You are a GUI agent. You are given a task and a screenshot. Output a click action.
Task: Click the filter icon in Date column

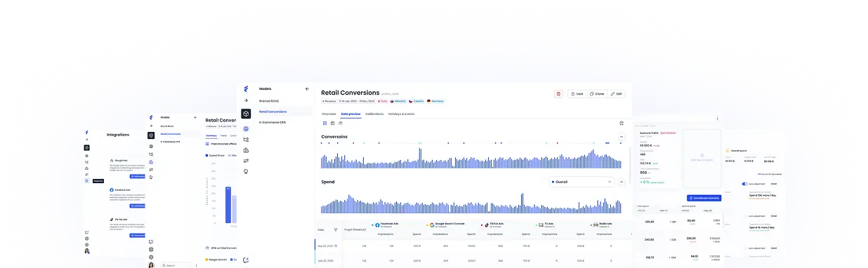pyautogui.click(x=335, y=229)
